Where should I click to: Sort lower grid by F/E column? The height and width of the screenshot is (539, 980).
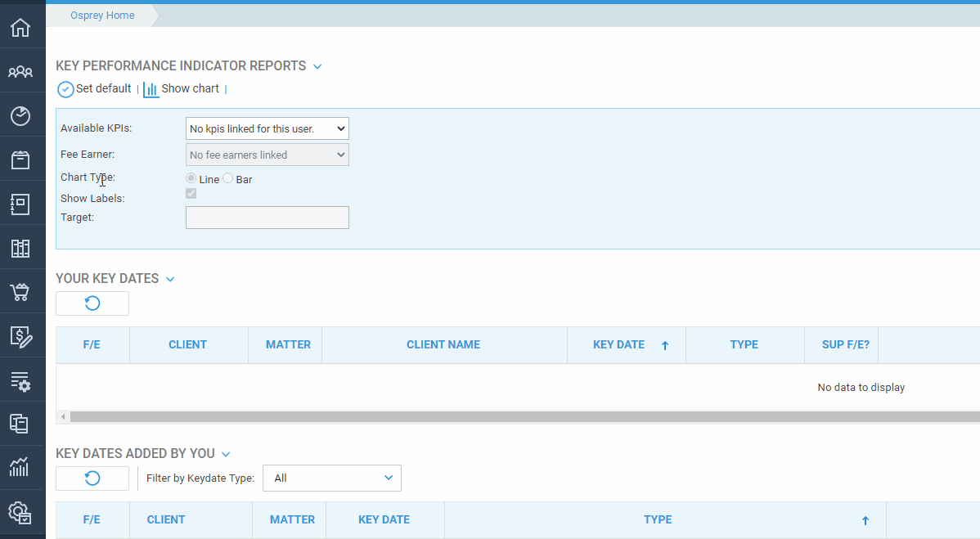[x=92, y=519]
